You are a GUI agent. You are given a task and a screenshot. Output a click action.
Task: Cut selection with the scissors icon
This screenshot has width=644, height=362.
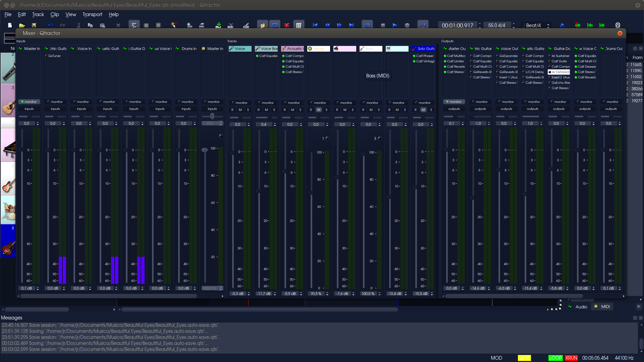coord(78,25)
